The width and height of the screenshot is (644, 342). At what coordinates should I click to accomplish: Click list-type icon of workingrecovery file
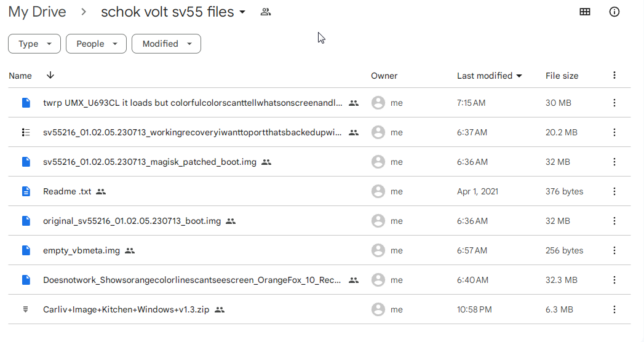(26, 132)
